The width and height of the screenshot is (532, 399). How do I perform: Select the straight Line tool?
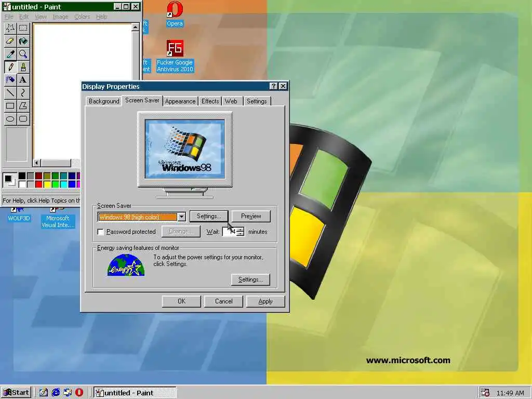[10, 92]
